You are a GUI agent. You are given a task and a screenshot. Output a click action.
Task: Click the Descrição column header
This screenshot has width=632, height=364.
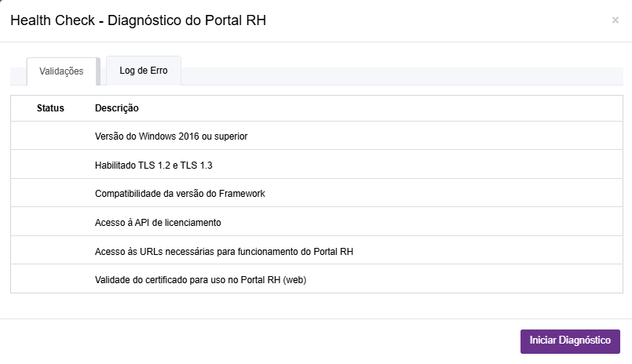pos(117,108)
